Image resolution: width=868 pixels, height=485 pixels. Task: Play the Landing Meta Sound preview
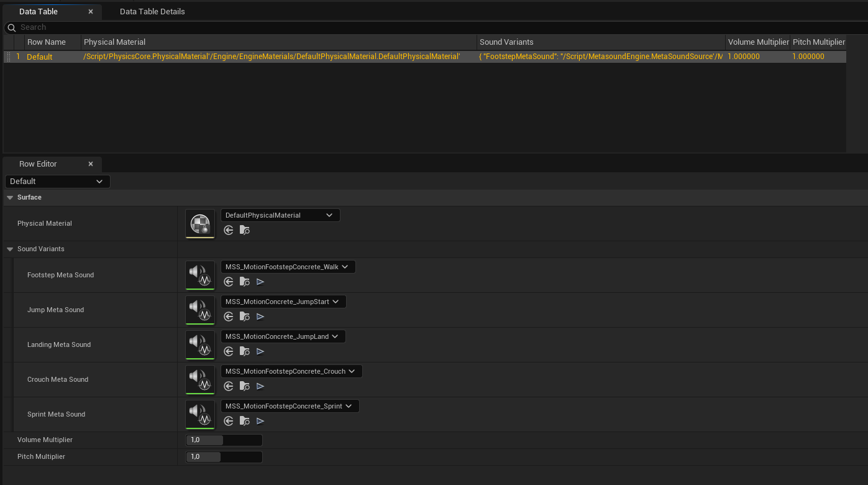tap(260, 351)
